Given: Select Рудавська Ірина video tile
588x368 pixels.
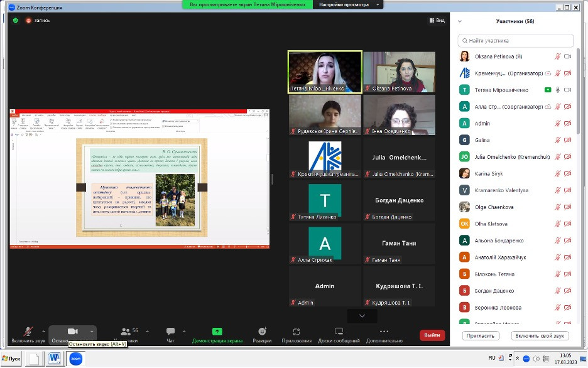Looking at the screenshot, I should [325, 115].
